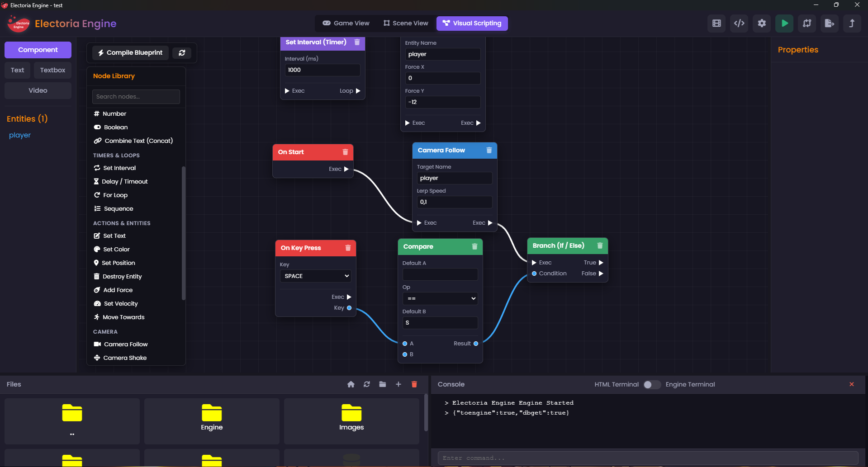Open the Op dropdown in Compare node

pos(440,298)
